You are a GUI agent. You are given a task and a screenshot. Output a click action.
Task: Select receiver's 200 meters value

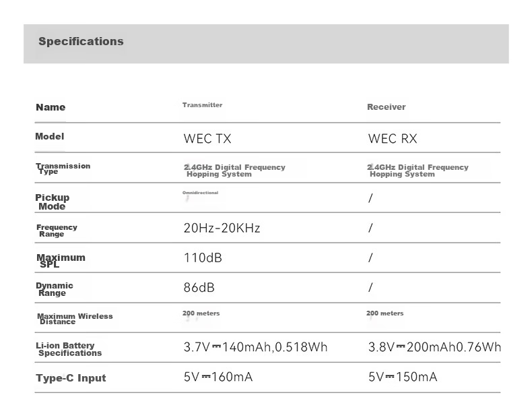[385, 313]
